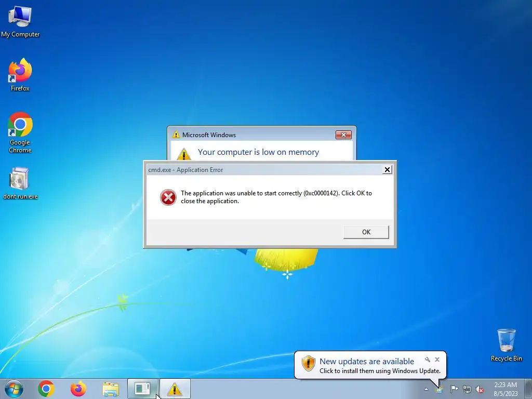This screenshot has width=532, height=399.
Task: Click the red error icon in dialog
Action: 168,197
